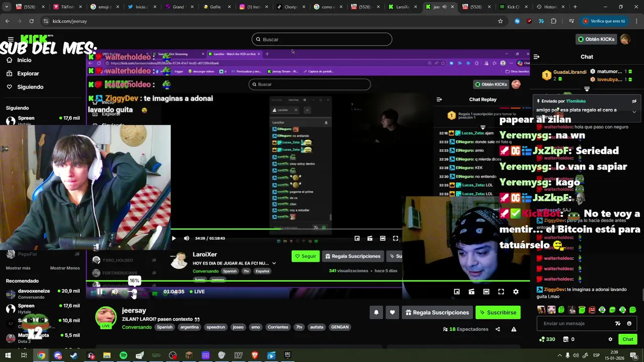Open player settings gear icon
The width and height of the screenshot is (644, 362).
pos(516,292)
